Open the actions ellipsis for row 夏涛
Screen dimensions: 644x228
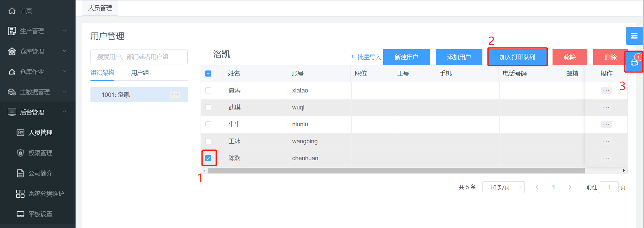click(x=606, y=90)
